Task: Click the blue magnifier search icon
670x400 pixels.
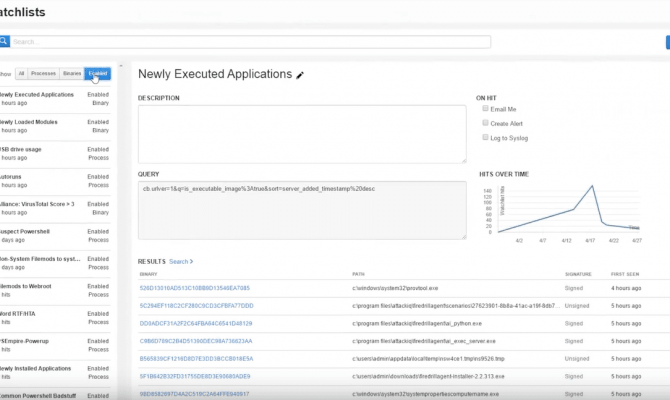Action: click(x=4, y=42)
